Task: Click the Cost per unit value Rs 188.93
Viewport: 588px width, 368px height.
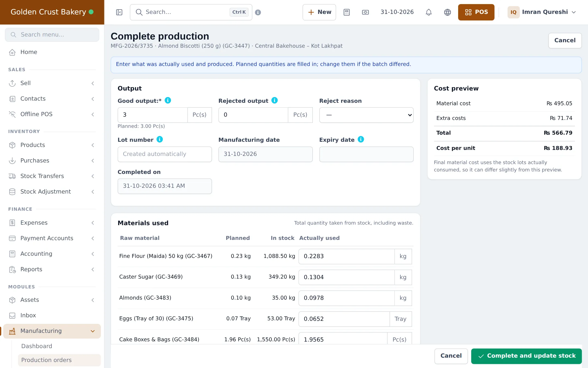Action: point(558,148)
